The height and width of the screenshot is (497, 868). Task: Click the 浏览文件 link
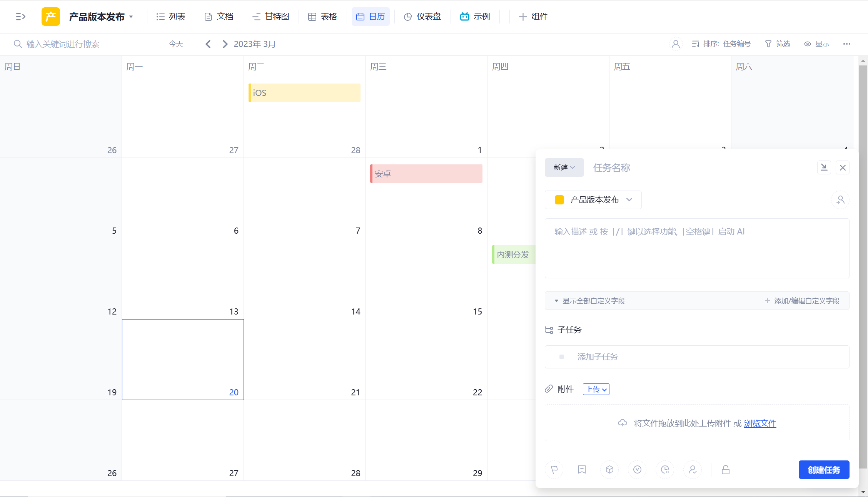tap(760, 423)
